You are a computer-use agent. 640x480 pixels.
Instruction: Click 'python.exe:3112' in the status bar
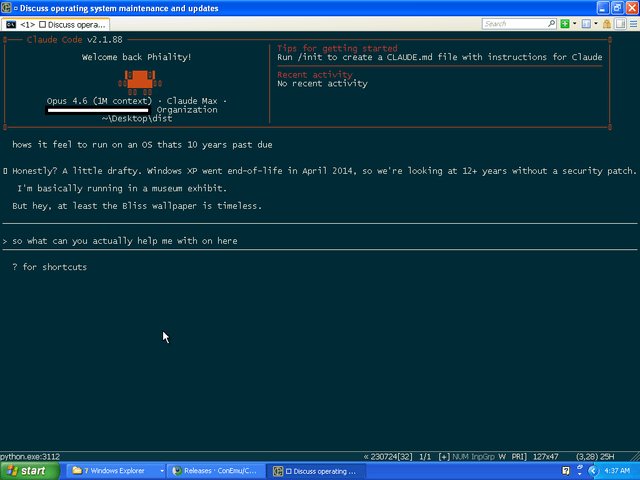point(30,456)
